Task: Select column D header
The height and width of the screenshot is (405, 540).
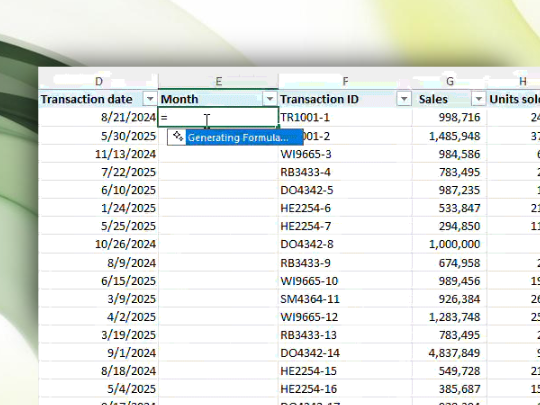Action: [98, 81]
